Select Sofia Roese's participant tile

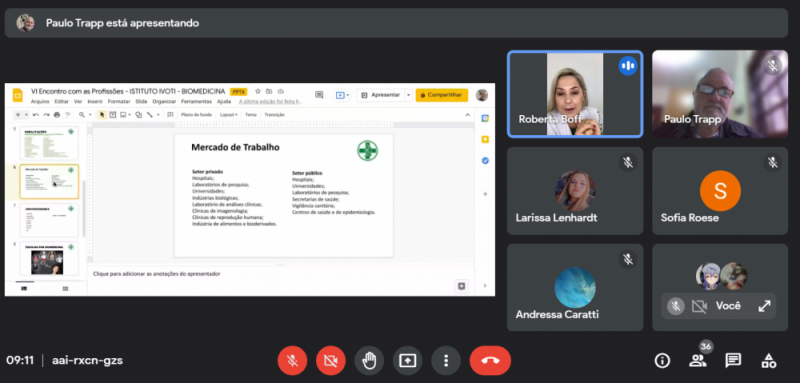[720, 191]
